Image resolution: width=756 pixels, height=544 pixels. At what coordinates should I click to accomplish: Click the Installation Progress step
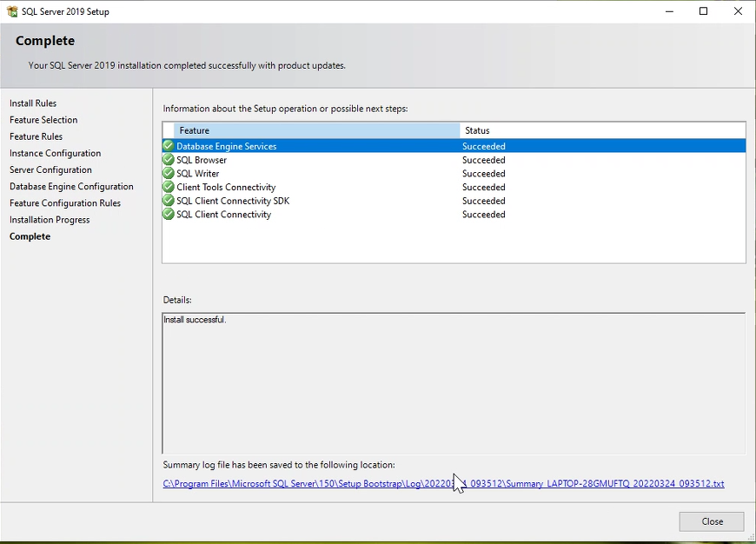(x=50, y=220)
